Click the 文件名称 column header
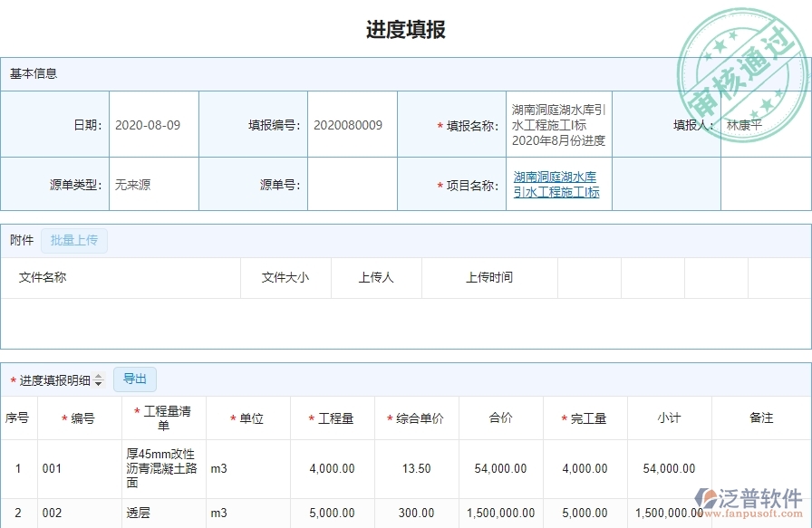The height and width of the screenshot is (528, 812). tap(43, 278)
